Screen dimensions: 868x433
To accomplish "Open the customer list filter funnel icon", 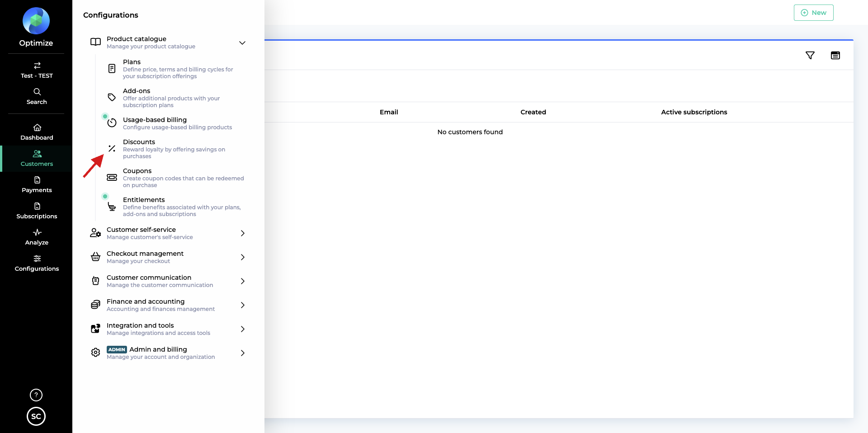I will (x=810, y=55).
